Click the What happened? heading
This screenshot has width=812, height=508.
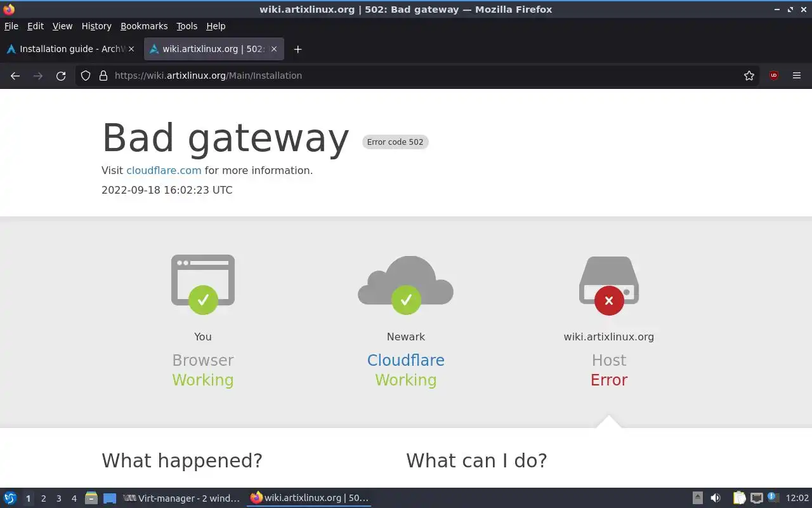coord(182,460)
